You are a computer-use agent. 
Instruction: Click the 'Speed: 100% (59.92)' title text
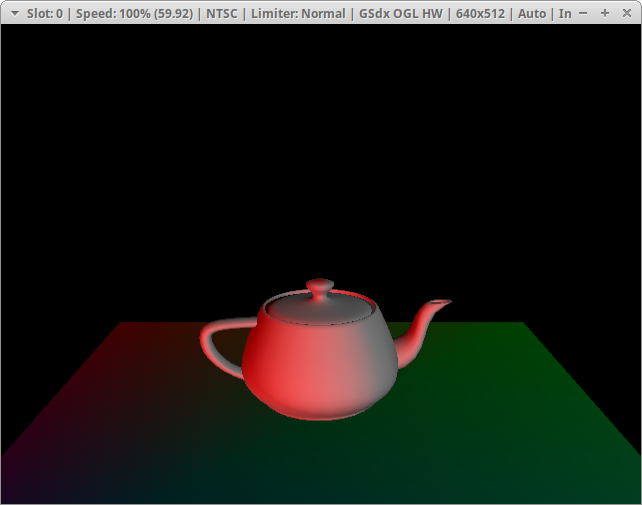(135, 13)
